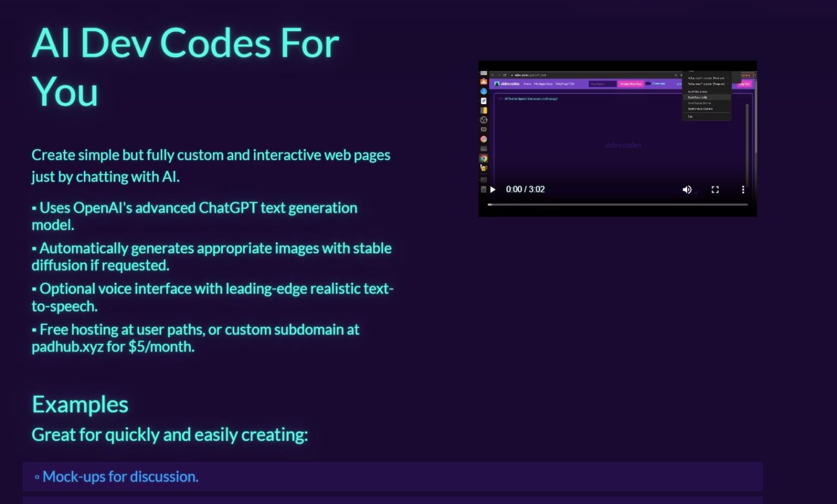Play the embedded demo video
837x504 pixels.
point(493,190)
